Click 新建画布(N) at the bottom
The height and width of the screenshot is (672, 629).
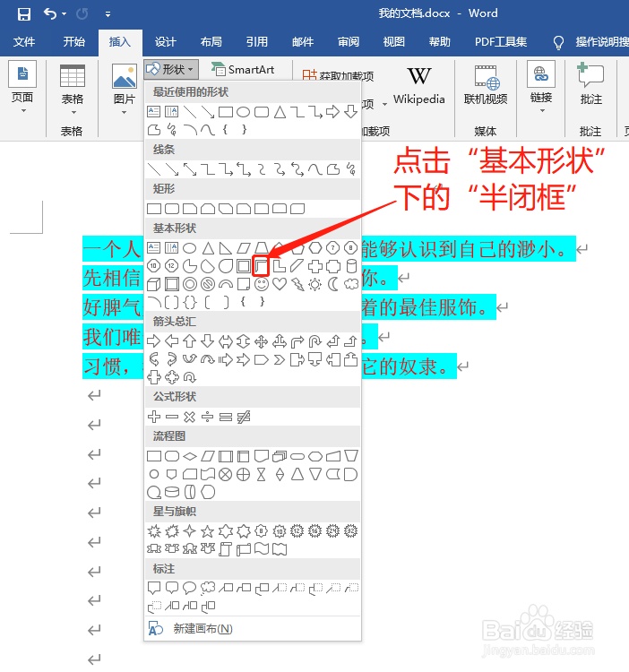coord(202,629)
